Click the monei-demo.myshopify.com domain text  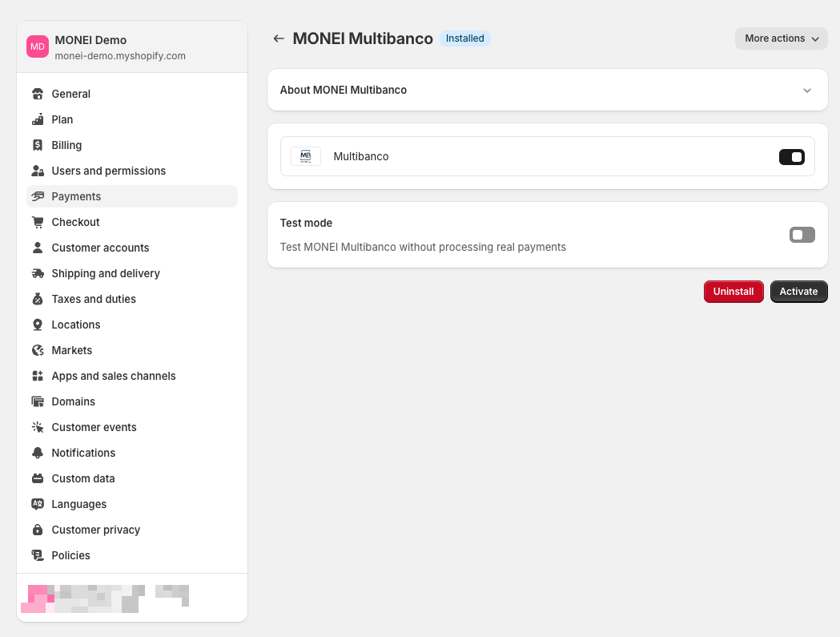[120, 56]
